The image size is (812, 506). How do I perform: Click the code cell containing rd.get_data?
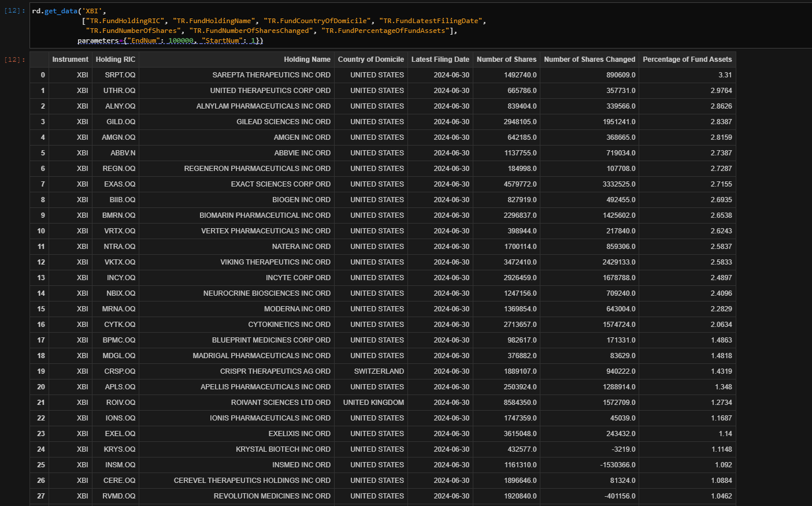tap(421, 26)
